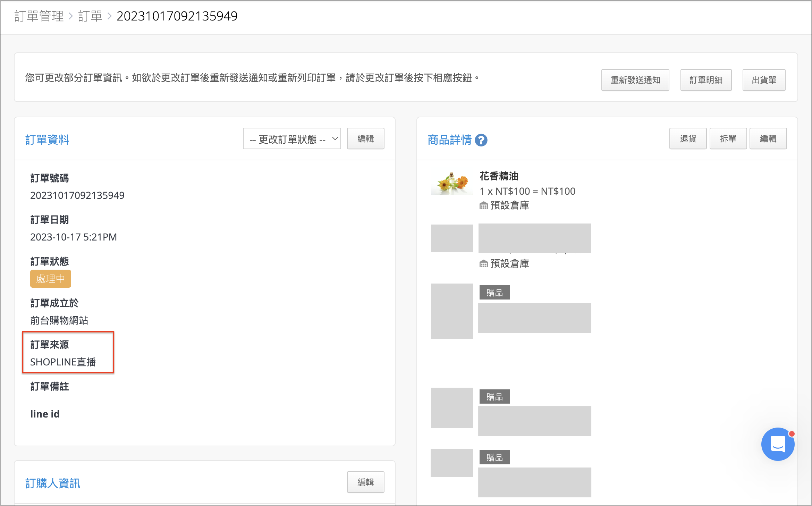Click 編輯 button in 訂單資料 panel

tap(365, 139)
